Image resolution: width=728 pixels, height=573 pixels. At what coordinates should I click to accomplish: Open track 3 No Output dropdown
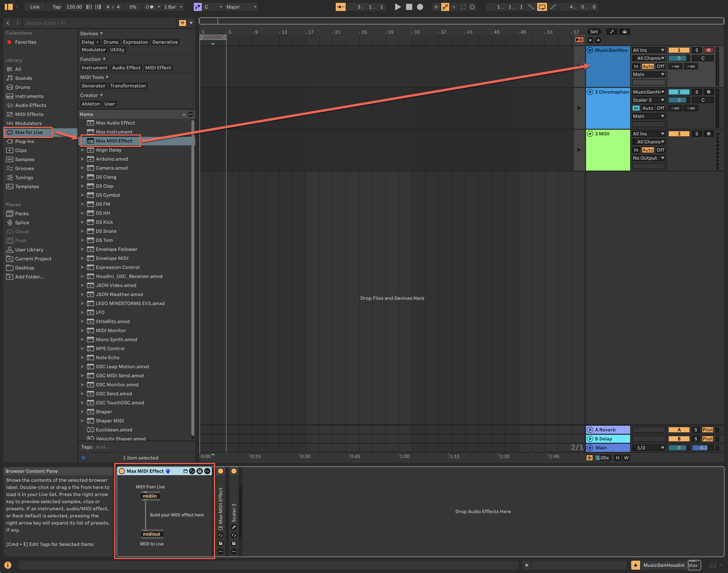[648, 158]
